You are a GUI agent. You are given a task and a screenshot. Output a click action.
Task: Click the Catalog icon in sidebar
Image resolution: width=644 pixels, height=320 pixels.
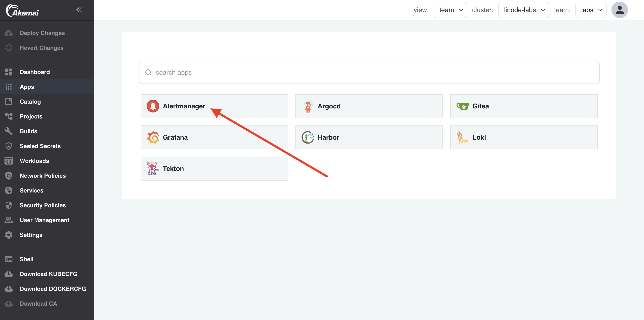(x=9, y=101)
